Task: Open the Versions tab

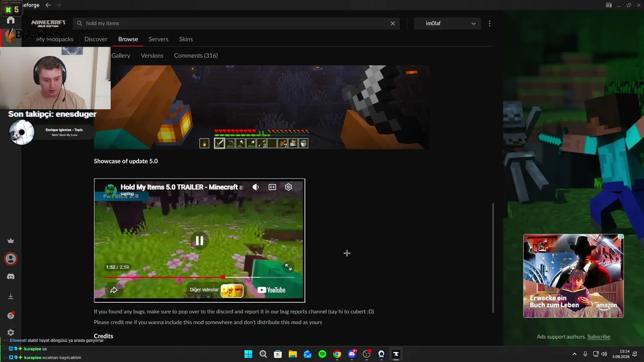Action: click(x=152, y=56)
